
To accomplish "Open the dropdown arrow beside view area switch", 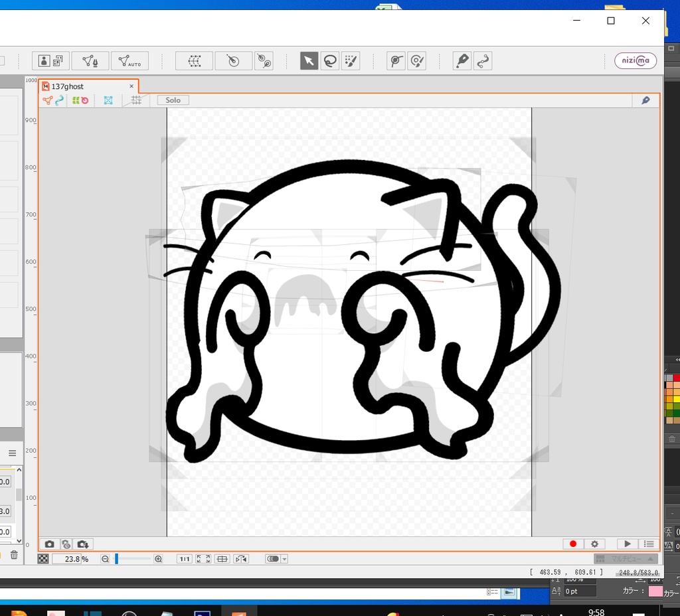I will coord(284,559).
